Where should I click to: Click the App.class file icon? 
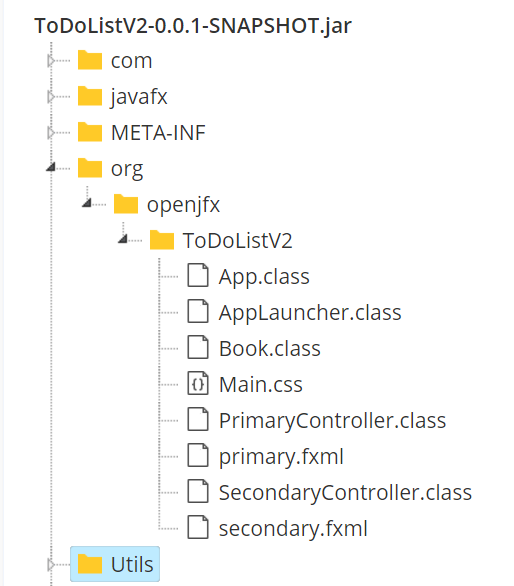click(198, 275)
